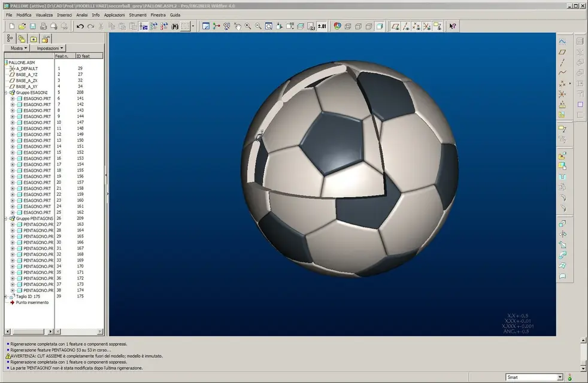588x383 pixels.
Task: Toggle no hidden display mode
Action: tap(369, 26)
